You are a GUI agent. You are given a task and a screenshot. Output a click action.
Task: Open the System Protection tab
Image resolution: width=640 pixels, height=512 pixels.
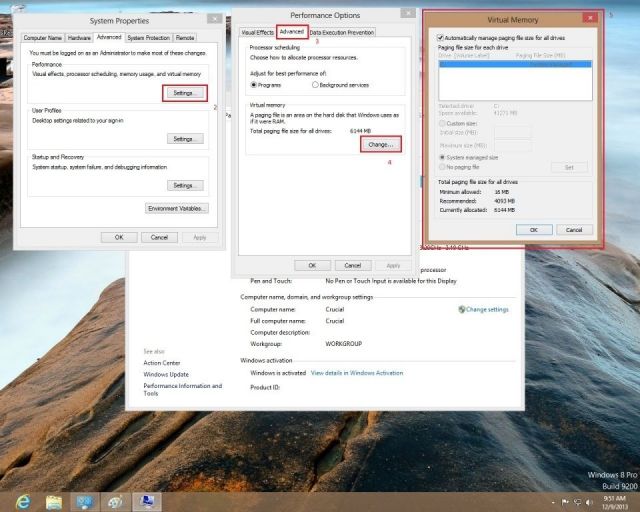coord(148,37)
